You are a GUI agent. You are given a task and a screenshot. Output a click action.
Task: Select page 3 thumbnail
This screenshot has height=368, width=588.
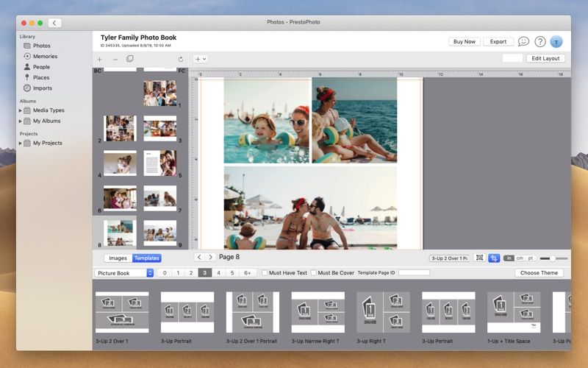point(160,128)
